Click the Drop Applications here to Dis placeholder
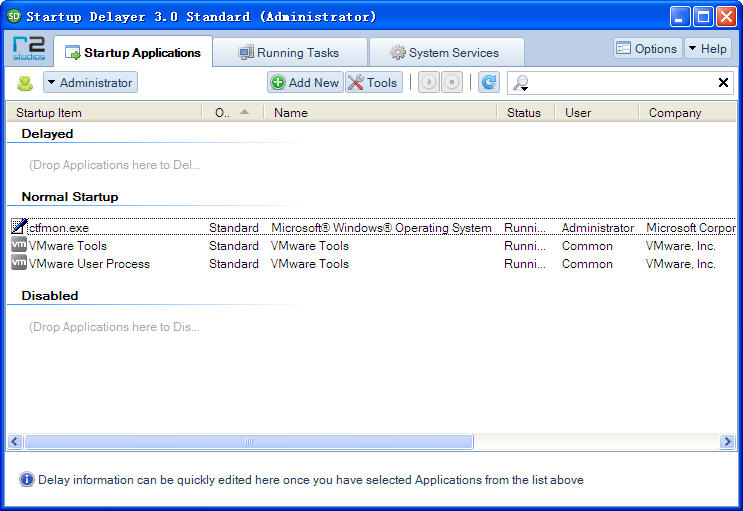Screen dimensions: 743x511 [114, 327]
